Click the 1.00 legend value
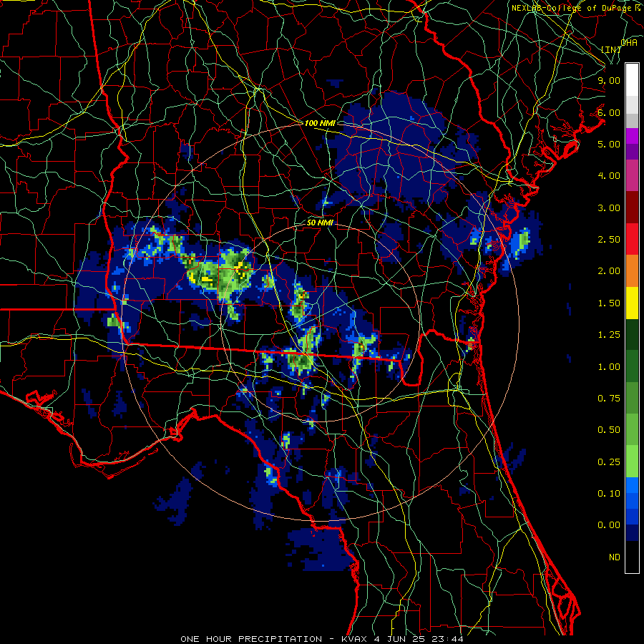Viewport: 644px width, 644px height. (609, 367)
